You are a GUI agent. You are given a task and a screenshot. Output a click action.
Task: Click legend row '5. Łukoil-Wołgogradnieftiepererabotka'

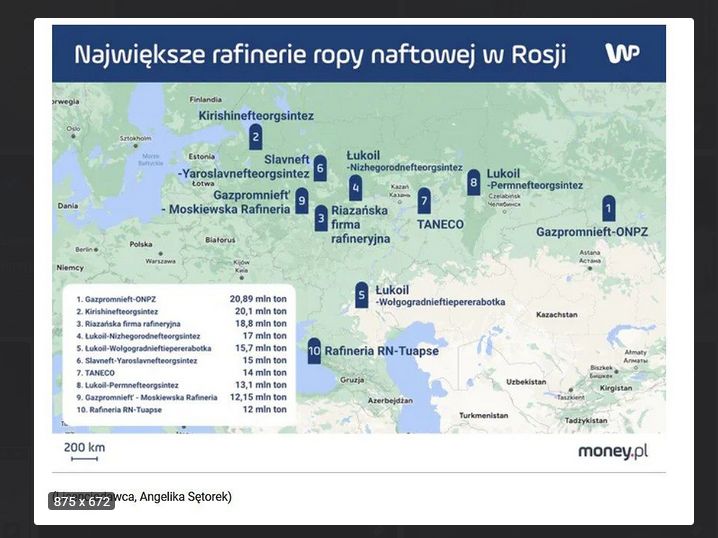181,348
